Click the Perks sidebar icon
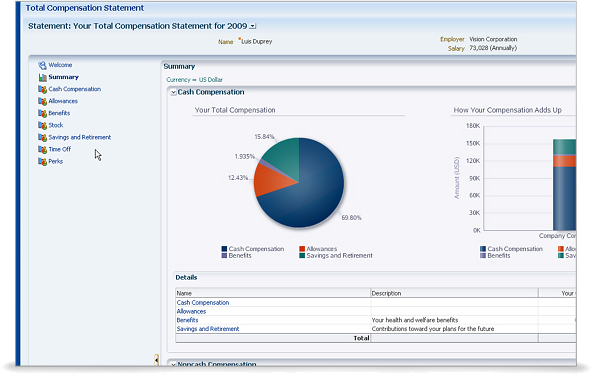The width and height of the screenshot is (593, 375). tap(42, 162)
